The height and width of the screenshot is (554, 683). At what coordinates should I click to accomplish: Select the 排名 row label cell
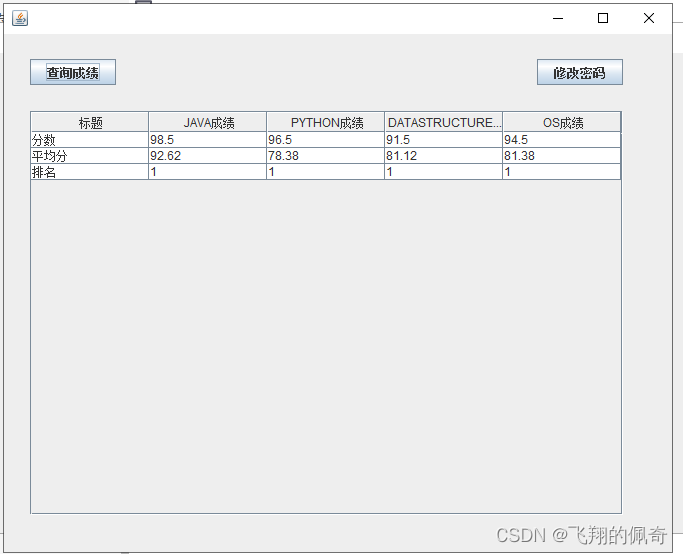point(90,172)
